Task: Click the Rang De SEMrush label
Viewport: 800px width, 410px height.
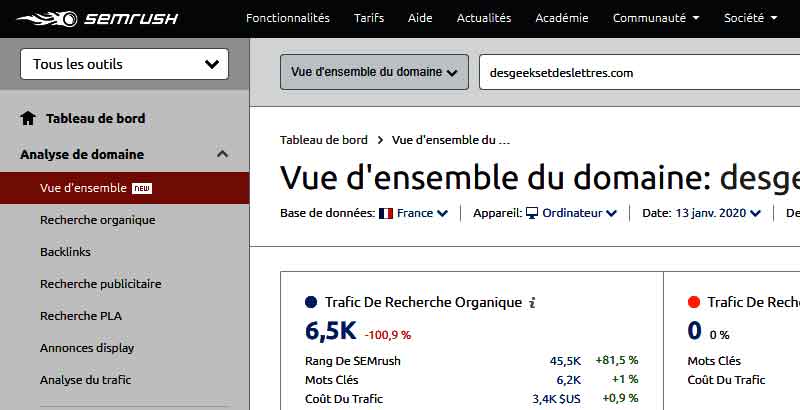Action: pyautogui.click(x=353, y=361)
